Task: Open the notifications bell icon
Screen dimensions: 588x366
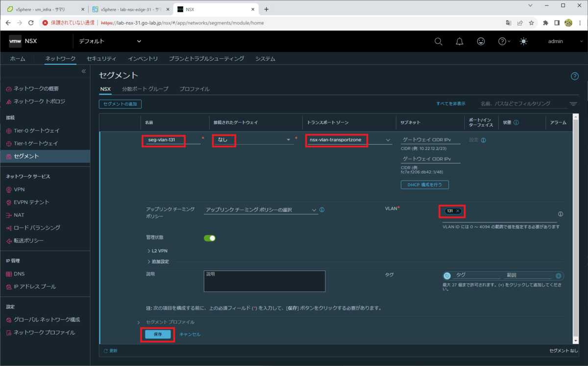Action: [460, 41]
